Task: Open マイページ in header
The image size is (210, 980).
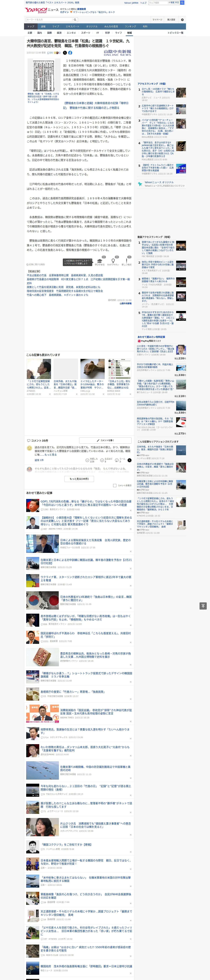Action: pyautogui.click(x=157, y=19)
